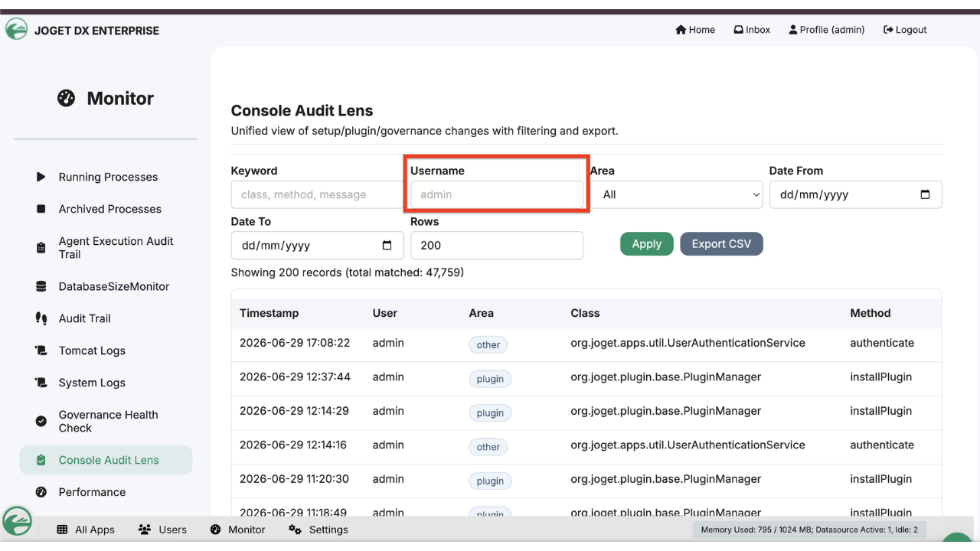Click the Home house icon

click(681, 30)
